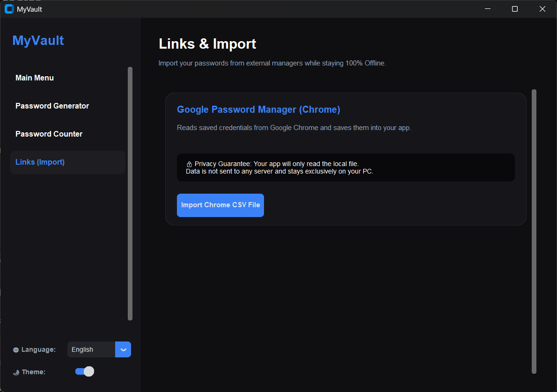Click the Links & Import page title

click(207, 44)
